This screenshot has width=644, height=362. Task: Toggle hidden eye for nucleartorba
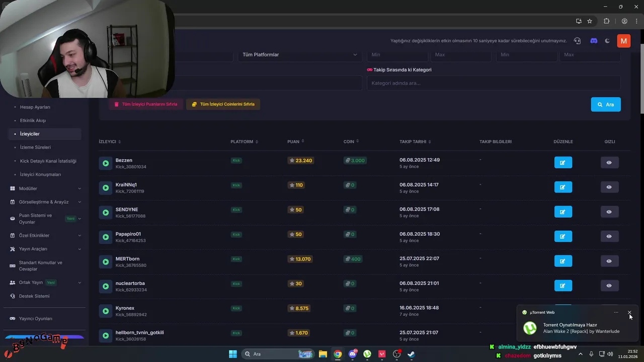point(609,286)
